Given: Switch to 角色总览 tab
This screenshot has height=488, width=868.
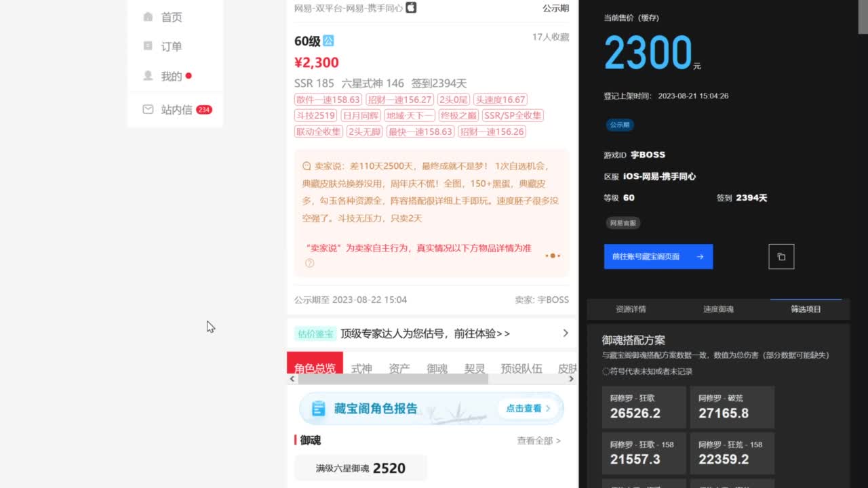Looking at the screenshot, I should (x=315, y=367).
